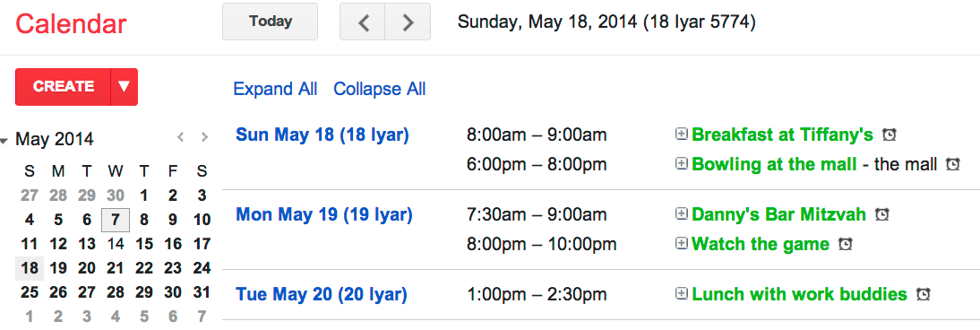Viewport: 980px width, 330px height.
Task: Click the Today button
Action: point(270,22)
